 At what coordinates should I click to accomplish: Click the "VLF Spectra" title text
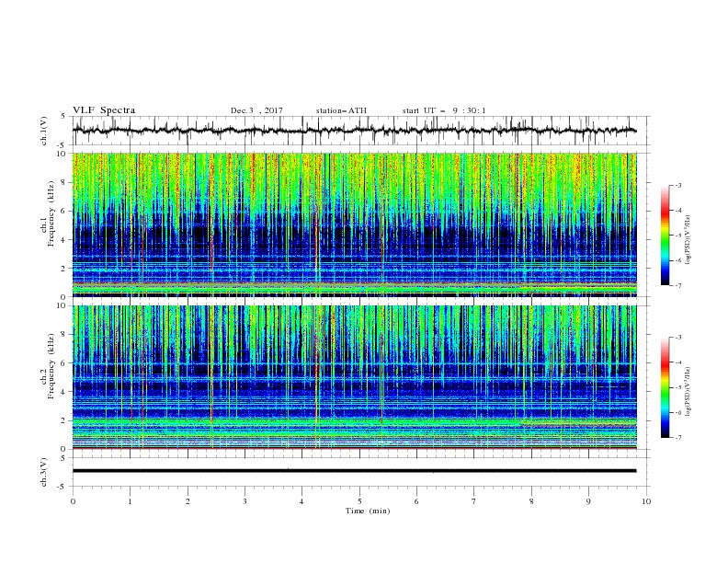pyautogui.click(x=104, y=110)
